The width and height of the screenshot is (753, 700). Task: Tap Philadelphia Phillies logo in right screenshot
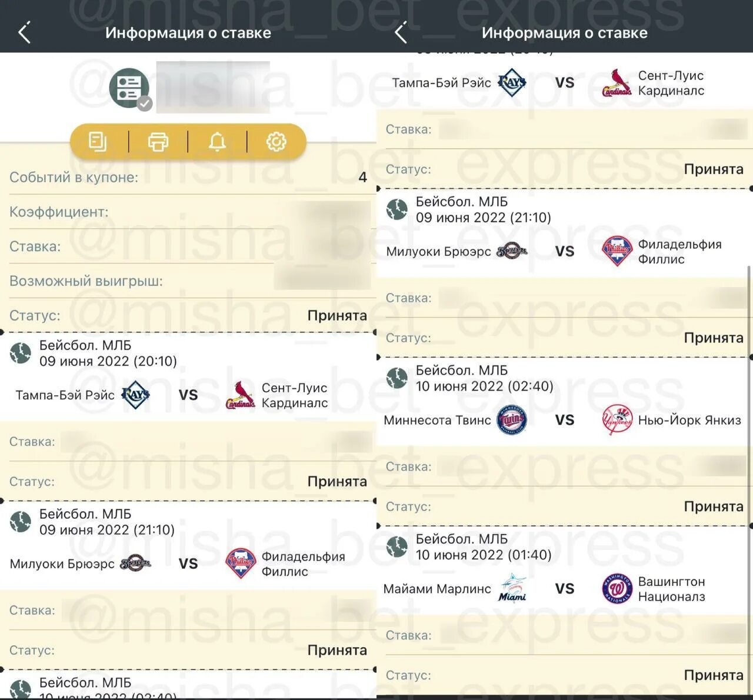click(x=617, y=251)
